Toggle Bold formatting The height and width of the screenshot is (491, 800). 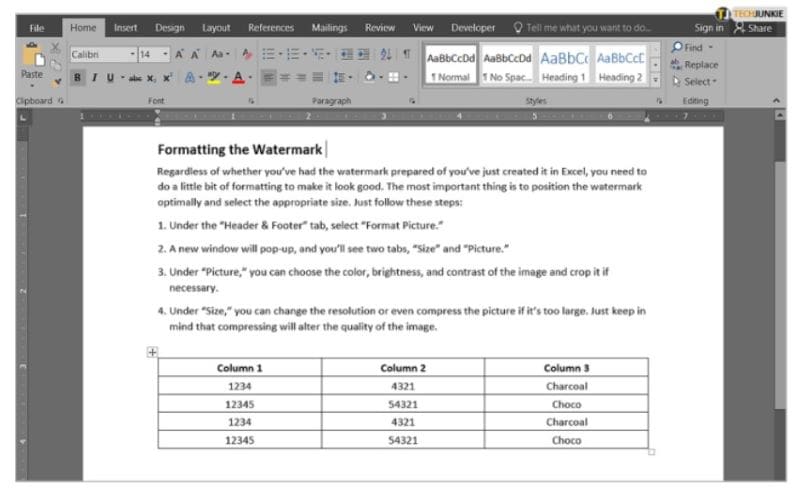coord(77,78)
